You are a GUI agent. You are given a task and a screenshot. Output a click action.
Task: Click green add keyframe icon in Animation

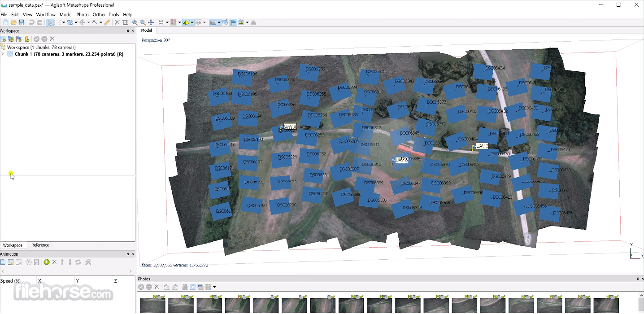(47, 262)
